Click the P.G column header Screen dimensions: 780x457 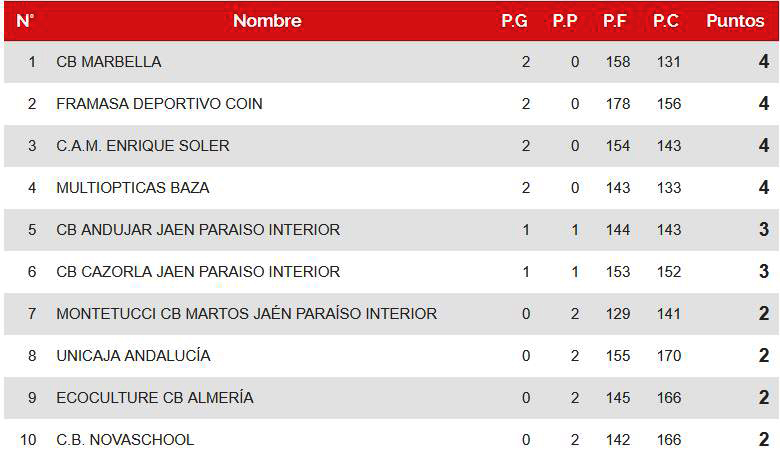click(514, 21)
